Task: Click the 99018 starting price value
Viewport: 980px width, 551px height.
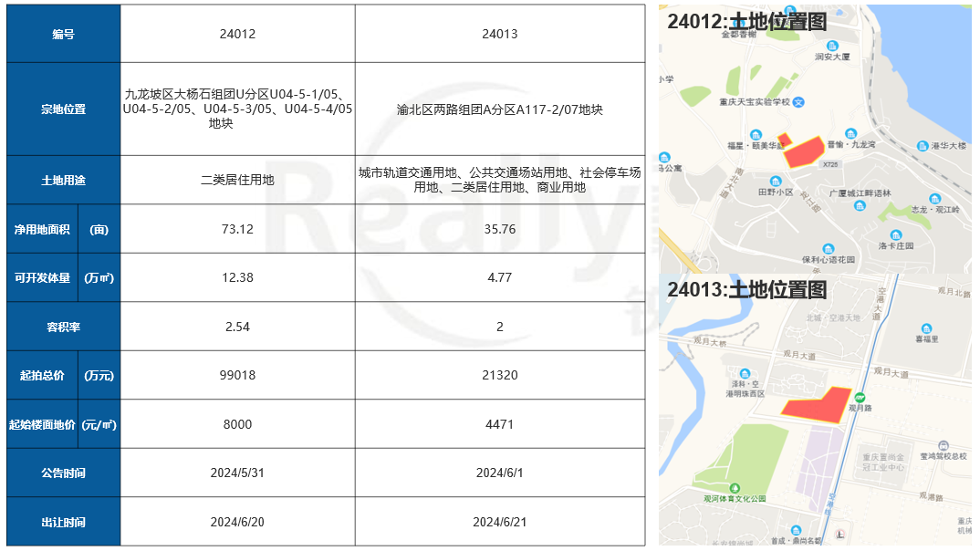Action: pyautogui.click(x=237, y=376)
